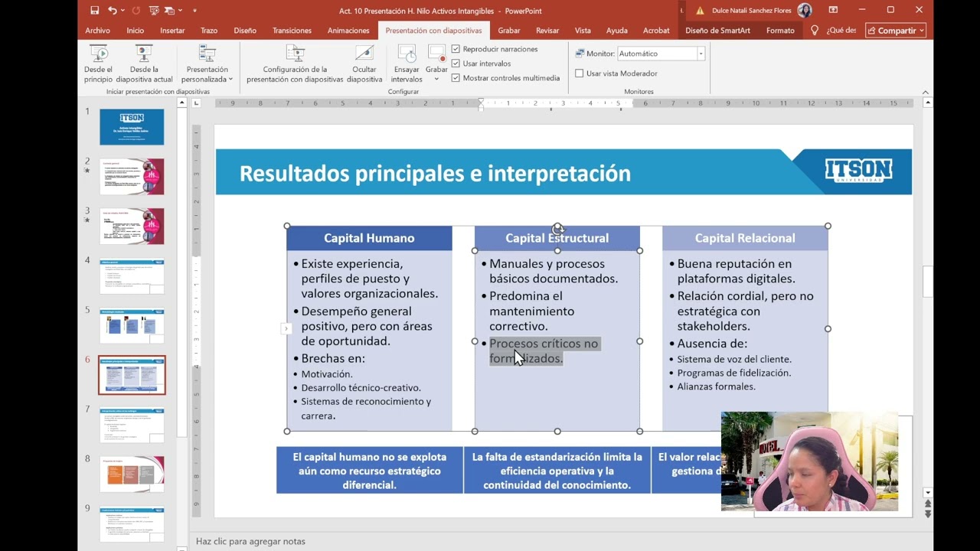980x551 pixels.
Task: Toggle Mostrar controles multimedia checkbox
Action: 456,78
